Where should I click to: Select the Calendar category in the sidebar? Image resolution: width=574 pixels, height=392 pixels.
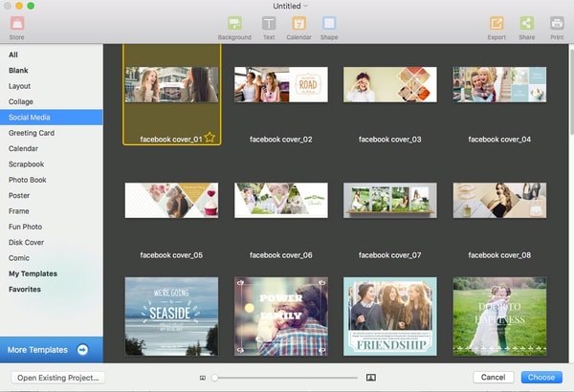(52, 148)
